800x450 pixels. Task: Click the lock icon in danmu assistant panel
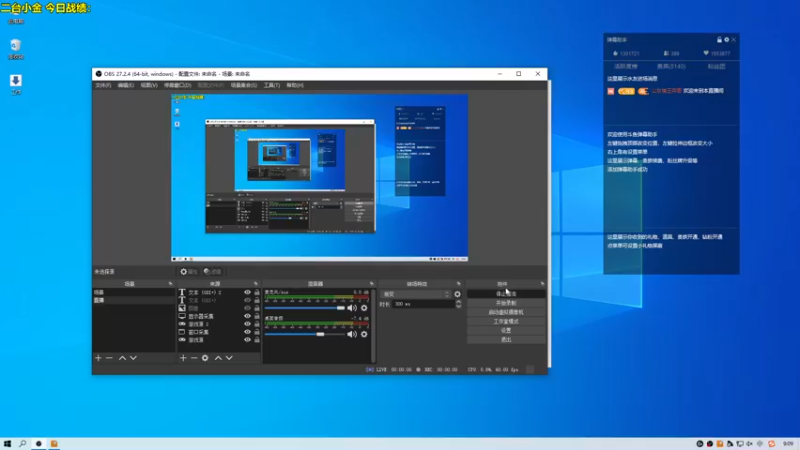[x=719, y=40]
